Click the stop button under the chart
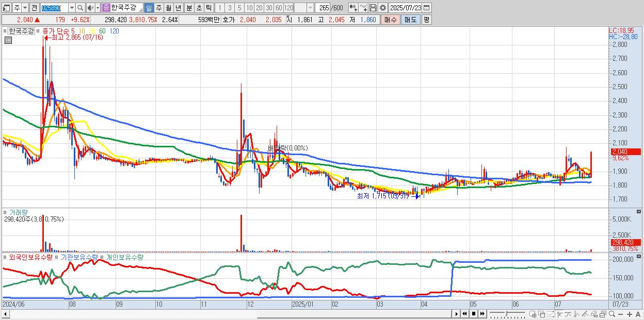 tap(474, 314)
